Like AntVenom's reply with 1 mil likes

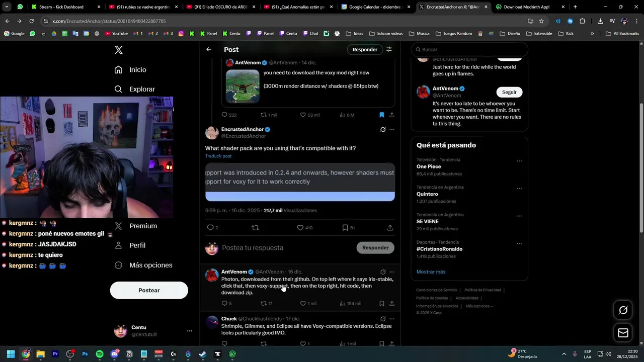[x=303, y=304]
